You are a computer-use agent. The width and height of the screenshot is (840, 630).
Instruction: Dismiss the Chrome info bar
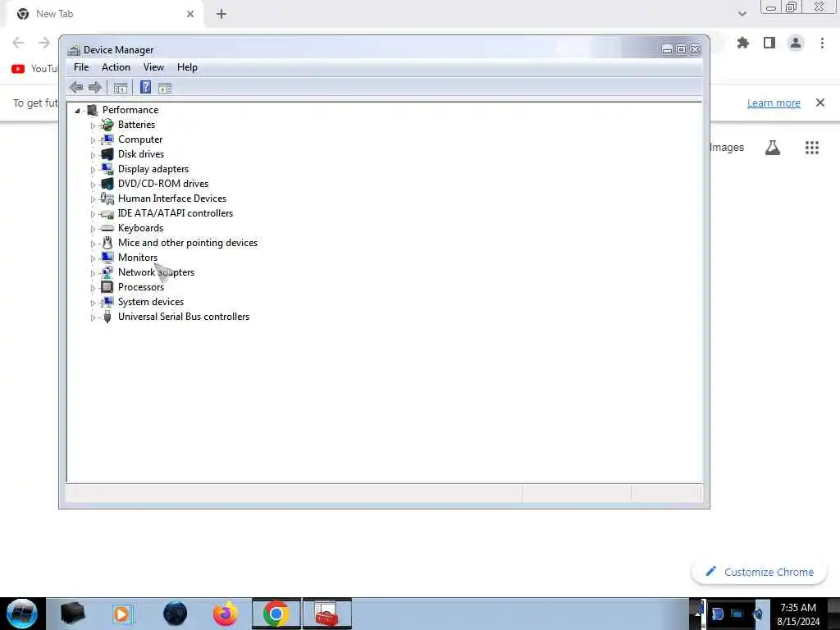(x=820, y=103)
